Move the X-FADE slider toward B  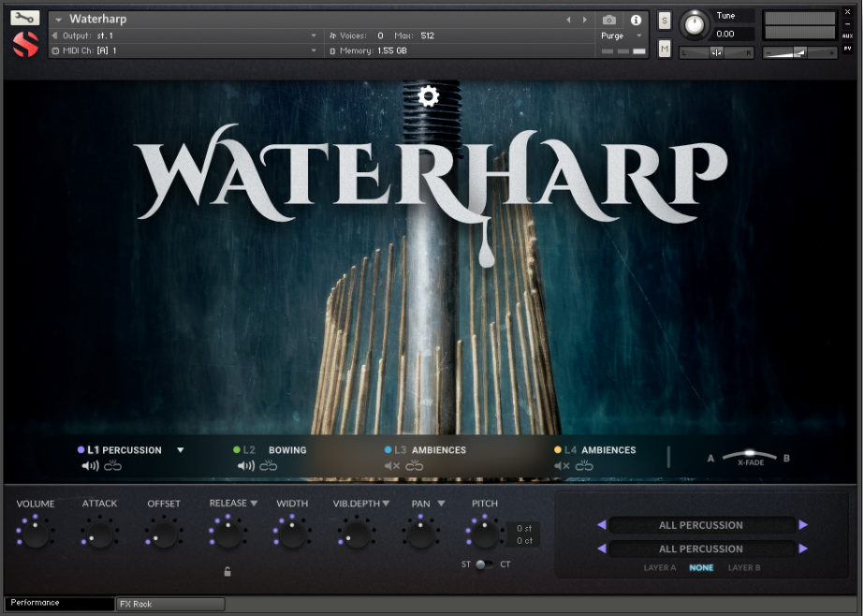click(x=769, y=457)
